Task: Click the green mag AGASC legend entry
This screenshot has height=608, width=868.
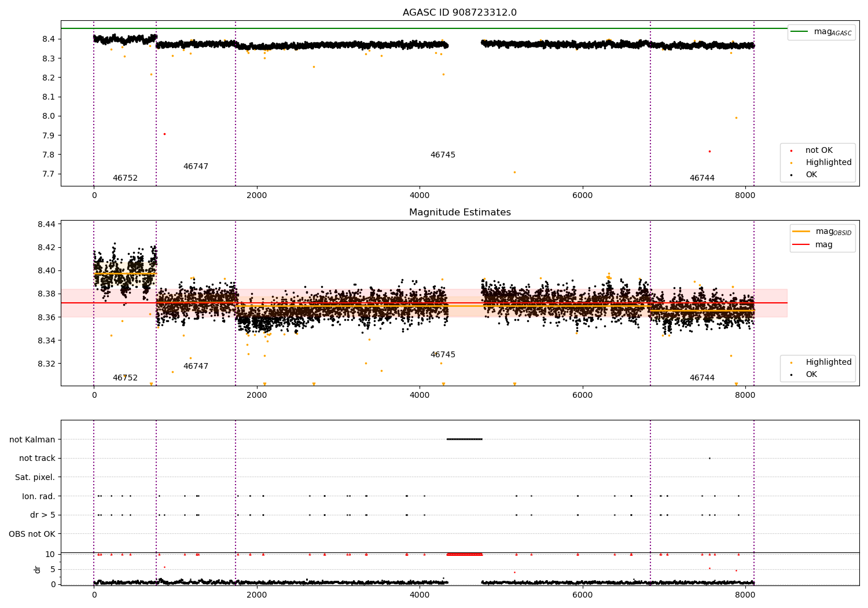Action: (x=822, y=32)
